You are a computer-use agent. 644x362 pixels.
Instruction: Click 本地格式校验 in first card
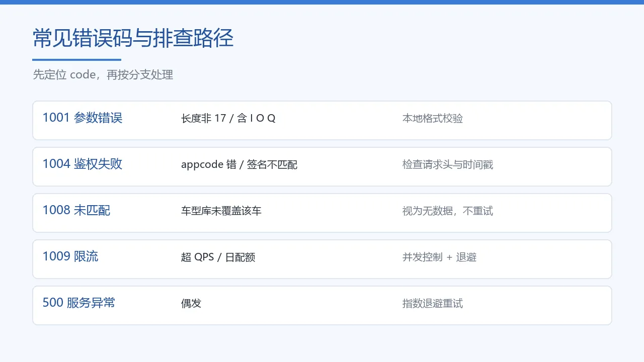pyautogui.click(x=433, y=119)
